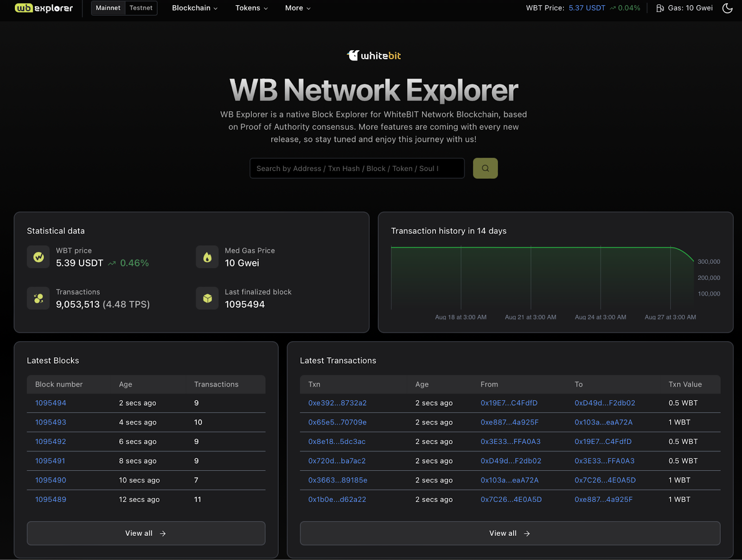Viewport: 742px width, 560px height.
Task: Click the Block number column header
Action: (x=59, y=384)
